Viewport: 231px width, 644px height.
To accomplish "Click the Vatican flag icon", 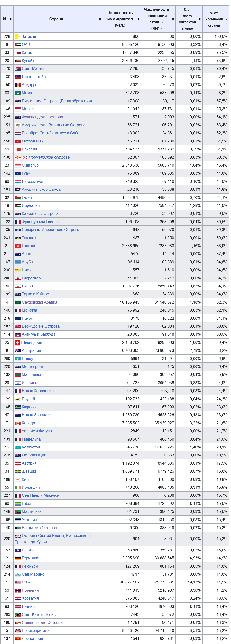I will coord(18,37).
